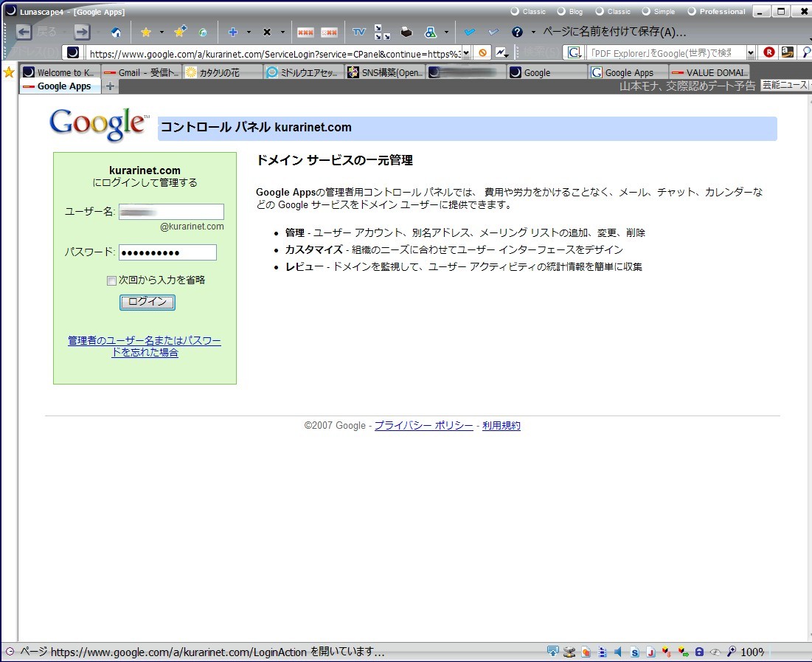
Task: Click the plus button to add a new tab
Action: click(x=110, y=86)
